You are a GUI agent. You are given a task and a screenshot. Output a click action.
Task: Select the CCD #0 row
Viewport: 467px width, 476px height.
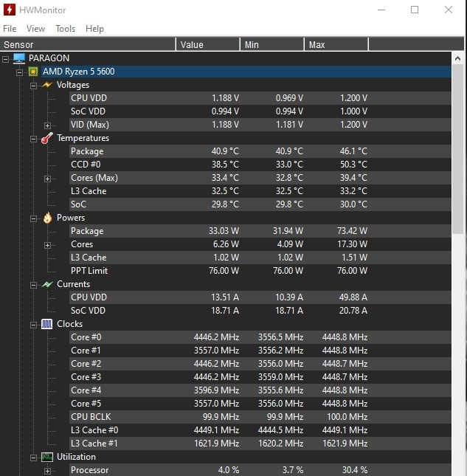(260, 165)
